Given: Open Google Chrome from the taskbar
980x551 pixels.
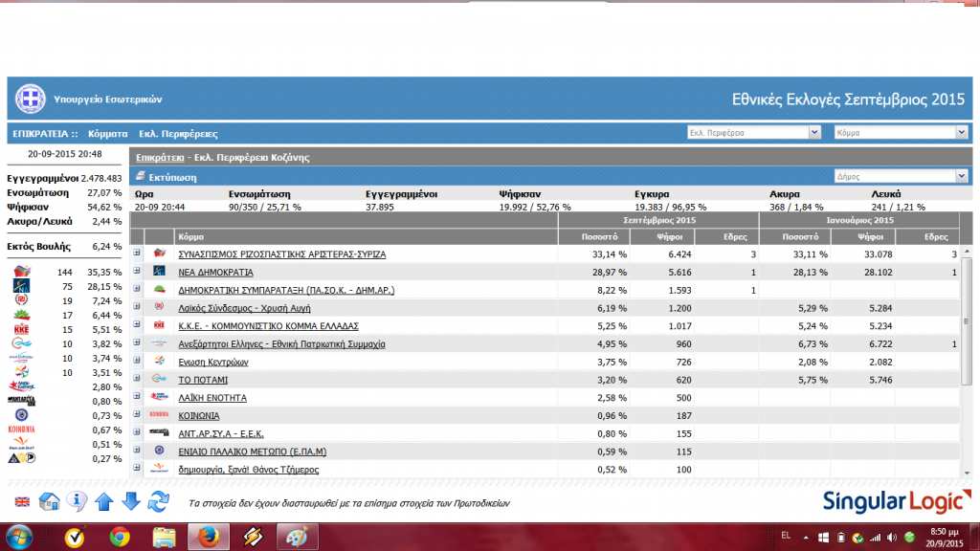Looking at the screenshot, I should click(x=119, y=537).
